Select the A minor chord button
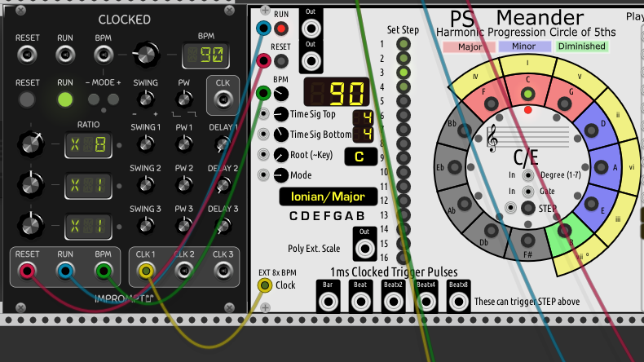This screenshot has width=644, height=362. (601, 167)
